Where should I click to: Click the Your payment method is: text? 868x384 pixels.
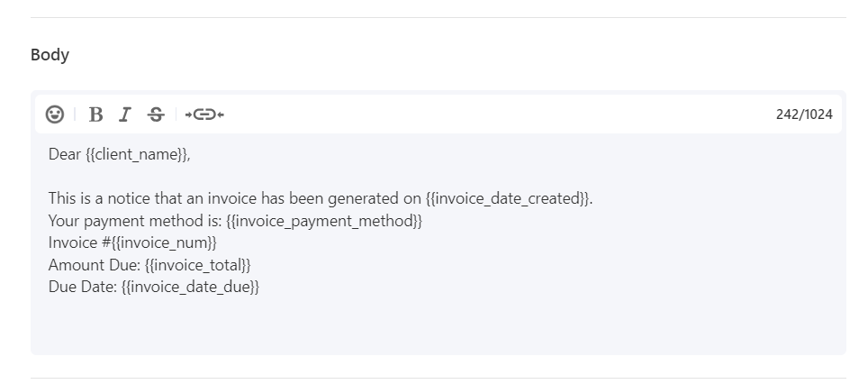(x=135, y=221)
